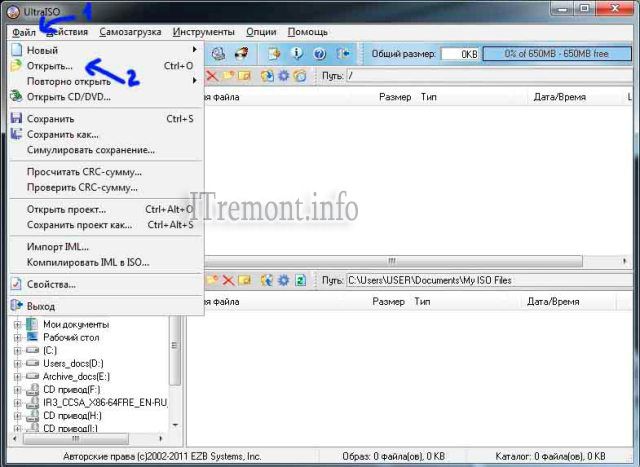Click the Exit icon on the top toolbar
Viewport: 640px width, 467px height.
click(343, 54)
